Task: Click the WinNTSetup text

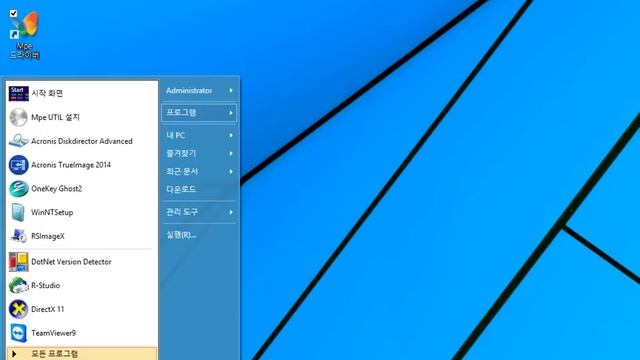Action: pos(52,213)
